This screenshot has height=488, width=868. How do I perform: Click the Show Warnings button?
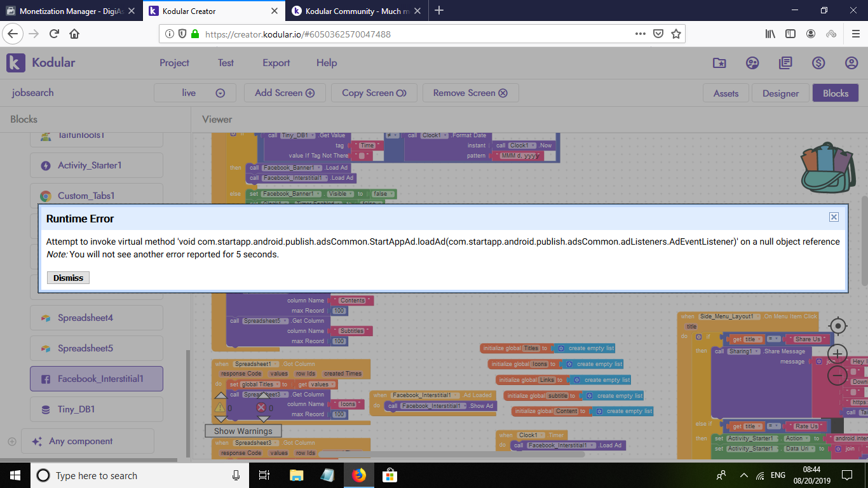243,431
